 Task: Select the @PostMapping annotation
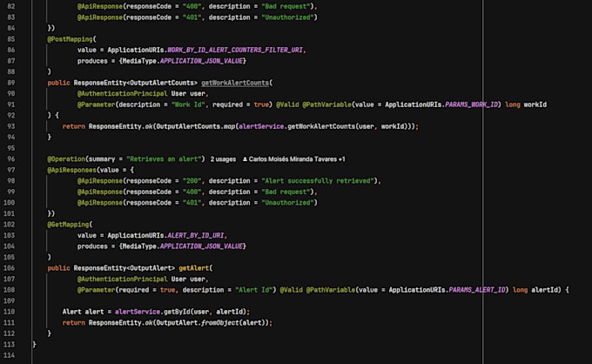tap(70, 39)
